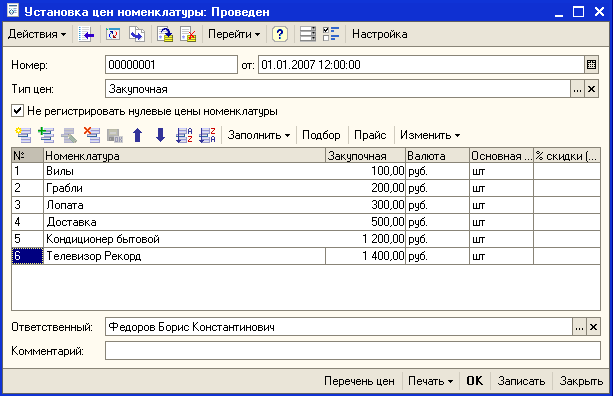Click the delete row icon with red X
Image resolution: width=614 pixels, height=396 pixels.
pos(92,135)
